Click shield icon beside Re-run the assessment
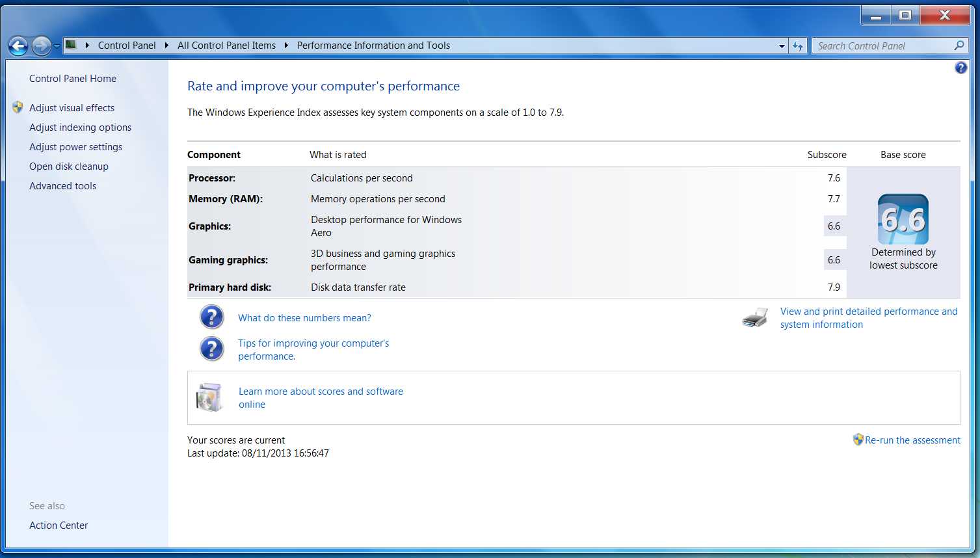 coord(858,440)
